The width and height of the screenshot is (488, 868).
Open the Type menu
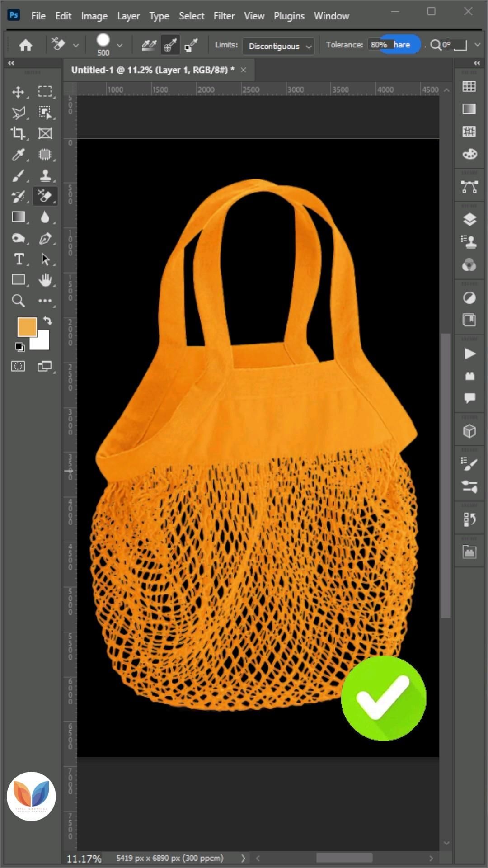(x=159, y=16)
